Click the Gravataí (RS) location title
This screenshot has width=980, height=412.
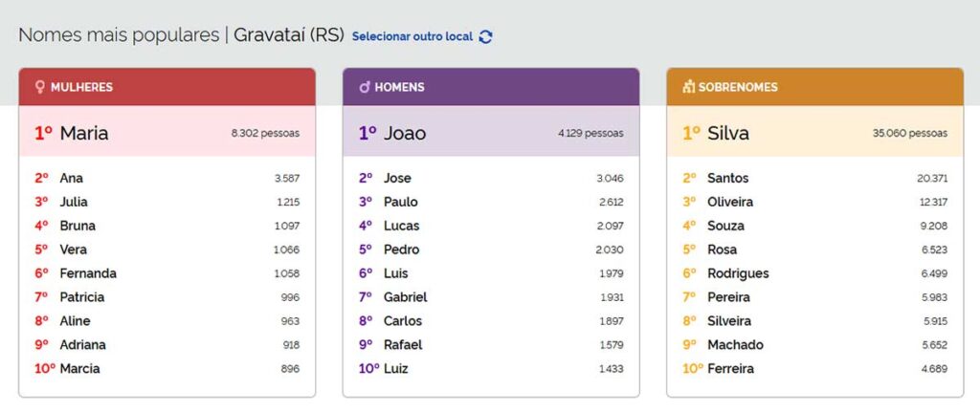(289, 35)
